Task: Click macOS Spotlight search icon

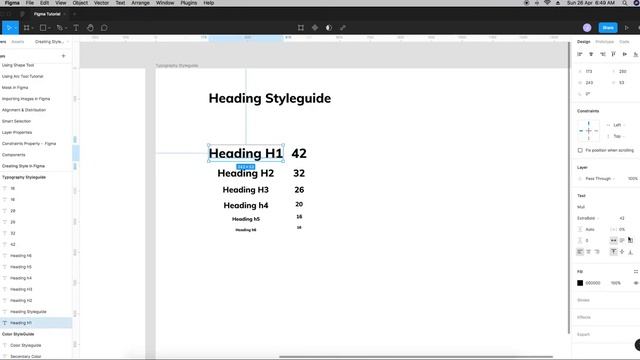Action: click(x=625, y=3)
